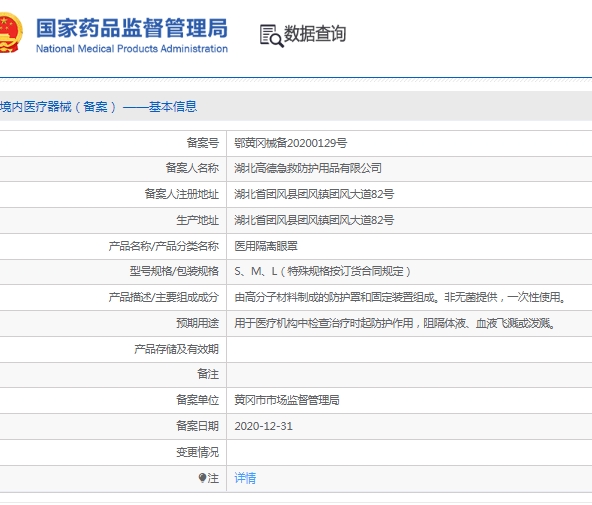Click the S、M、L specification value
The height and width of the screenshot is (505, 592).
click(322, 271)
